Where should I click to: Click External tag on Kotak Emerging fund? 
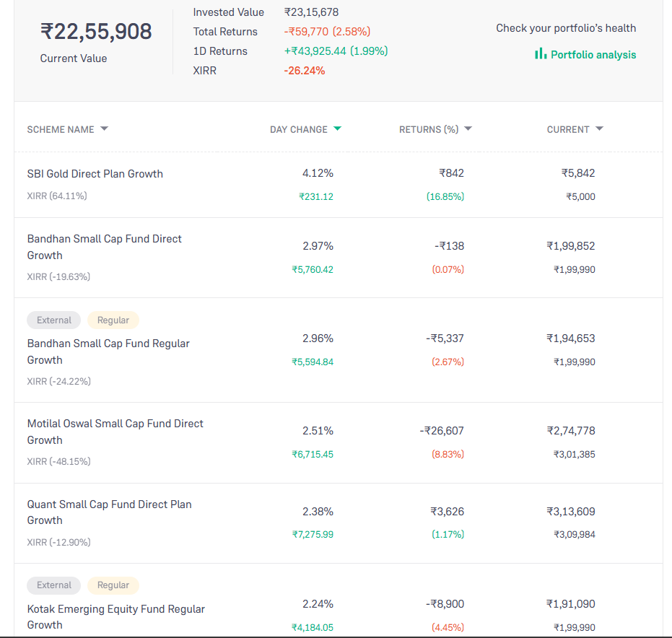tap(53, 585)
